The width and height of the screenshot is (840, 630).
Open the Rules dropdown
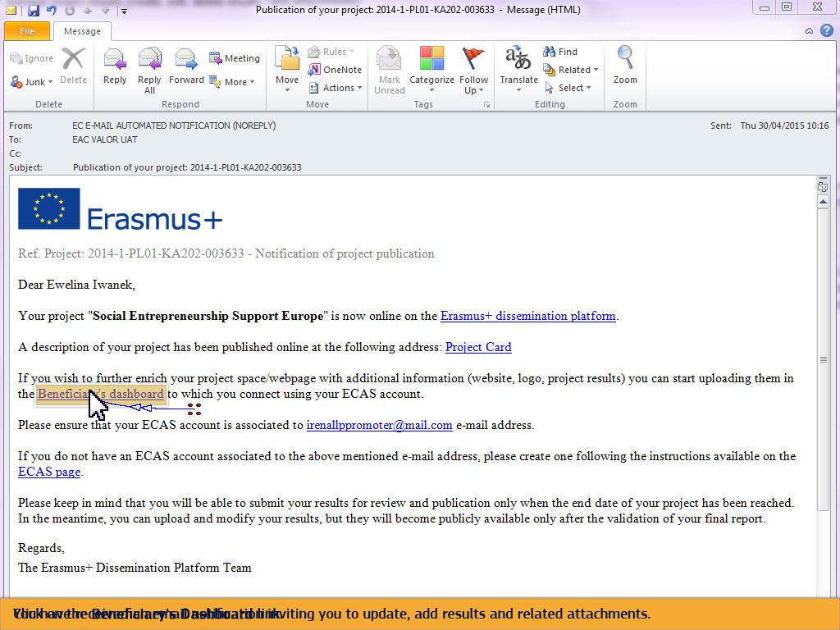coord(331,52)
